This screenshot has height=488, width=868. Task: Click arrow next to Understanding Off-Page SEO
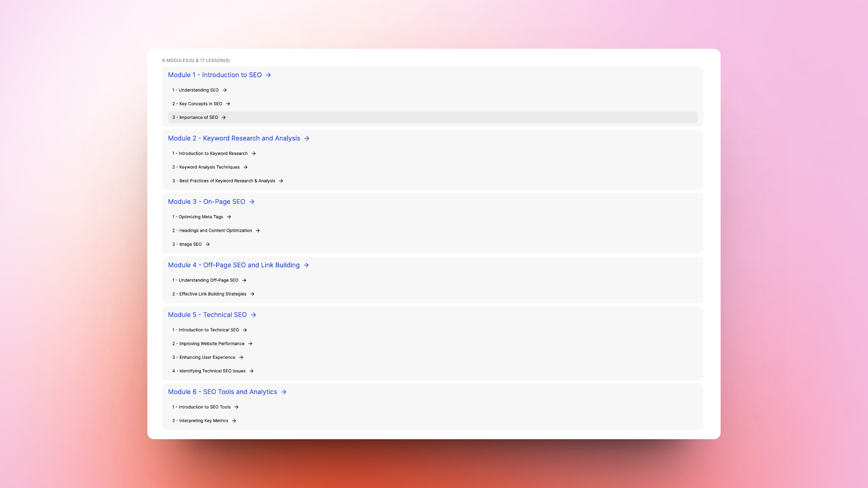click(x=244, y=280)
